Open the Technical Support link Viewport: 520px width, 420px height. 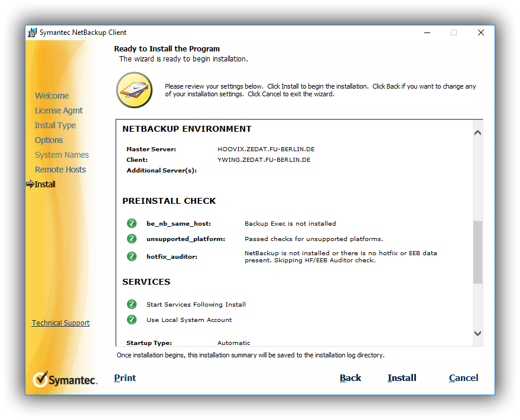click(61, 323)
